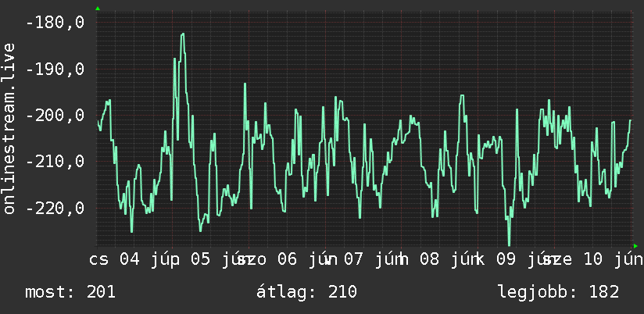Click the 'átlag: 210' average value
This screenshot has width=644, height=314.
point(306,292)
